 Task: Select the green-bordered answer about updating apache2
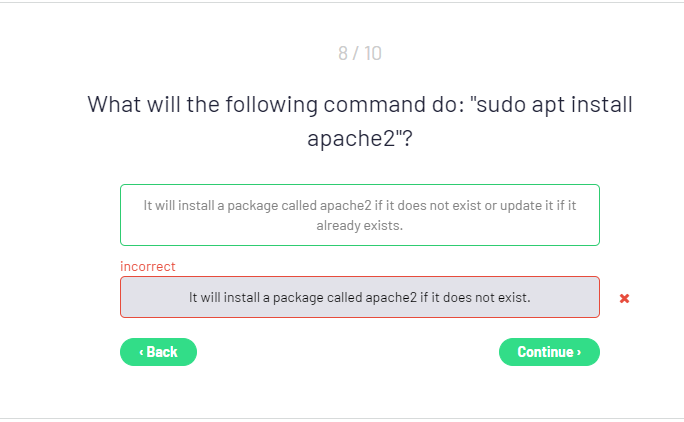[x=359, y=215]
